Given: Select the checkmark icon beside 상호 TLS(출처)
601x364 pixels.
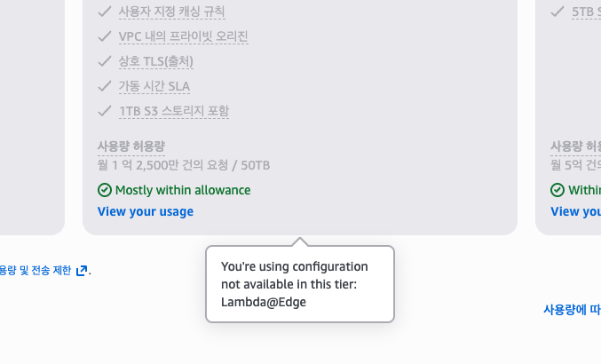Looking at the screenshot, I should click(x=105, y=61).
